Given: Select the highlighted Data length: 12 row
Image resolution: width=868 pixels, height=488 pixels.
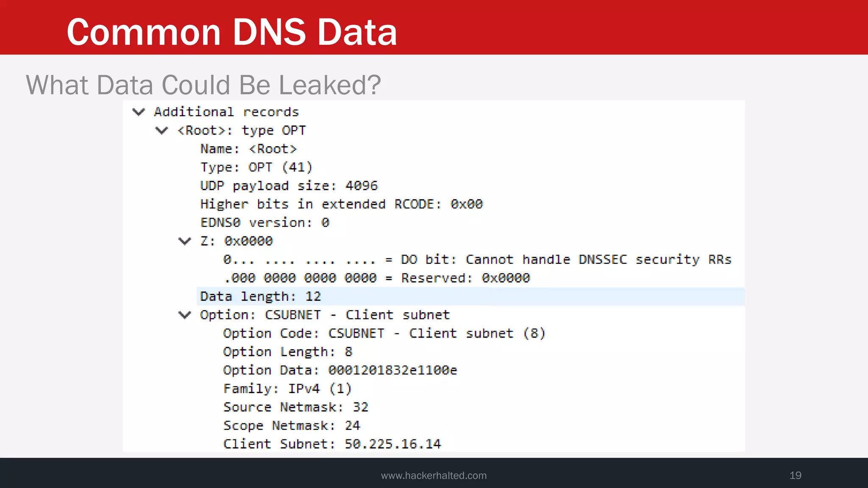Looking at the screenshot, I should coord(470,296).
